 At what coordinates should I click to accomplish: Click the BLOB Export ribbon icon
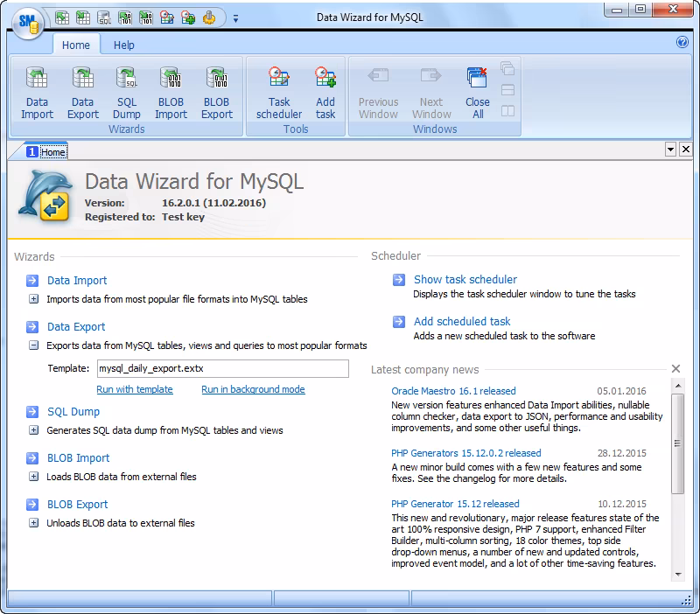point(216,90)
